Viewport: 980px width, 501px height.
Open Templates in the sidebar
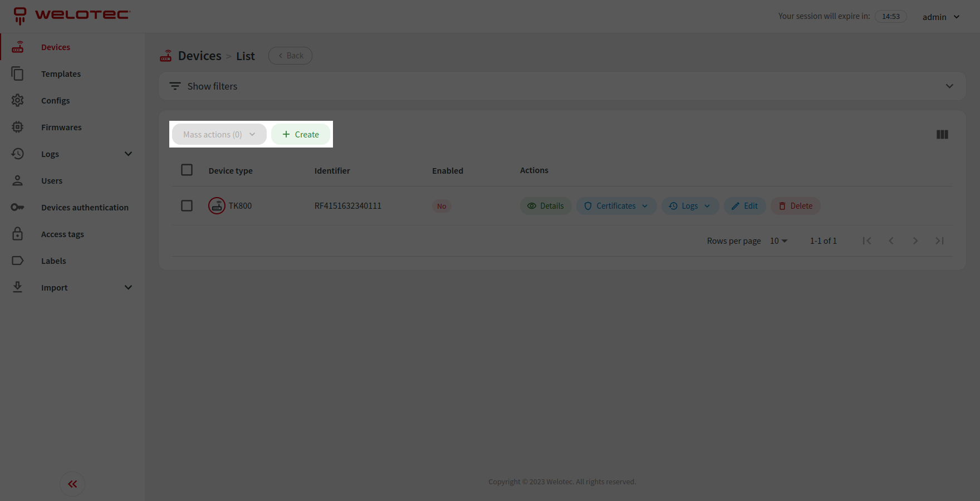pyautogui.click(x=61, y=74)
